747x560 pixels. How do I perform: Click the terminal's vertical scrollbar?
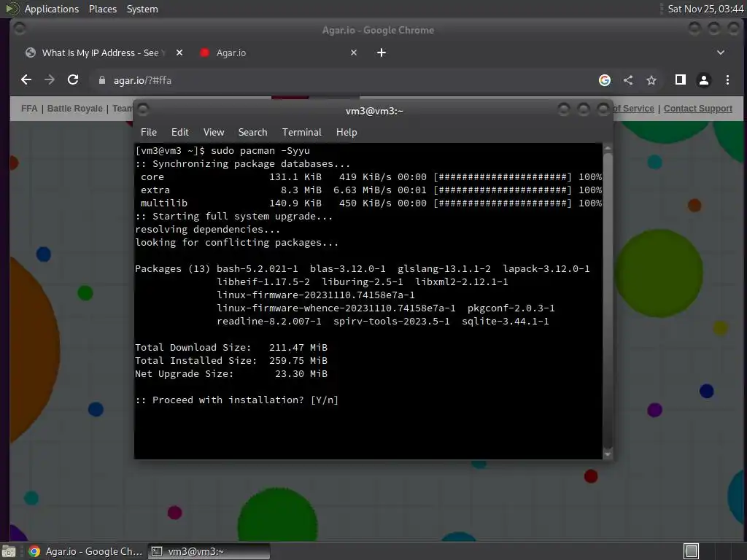[x=608, y=301]
